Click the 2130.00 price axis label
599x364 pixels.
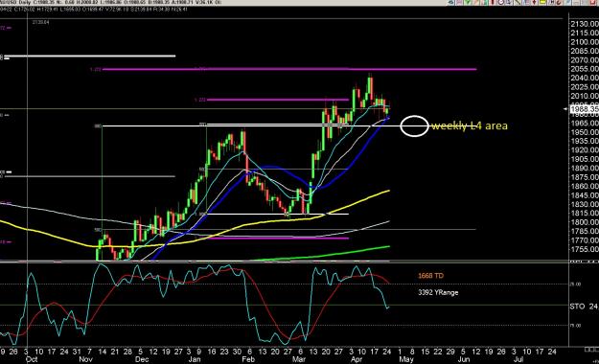(x=584, y=24)
